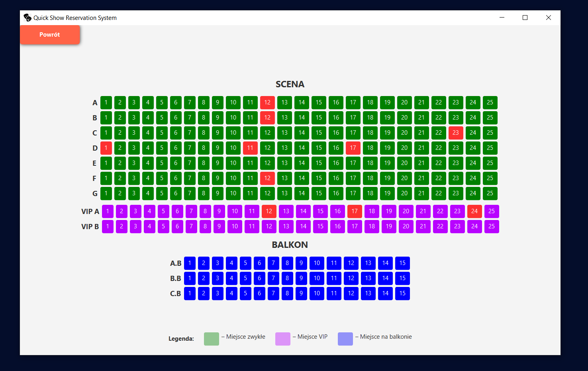Select seat 13 in row A
Screen dimensions: 588x371
[x=284, y=102]
